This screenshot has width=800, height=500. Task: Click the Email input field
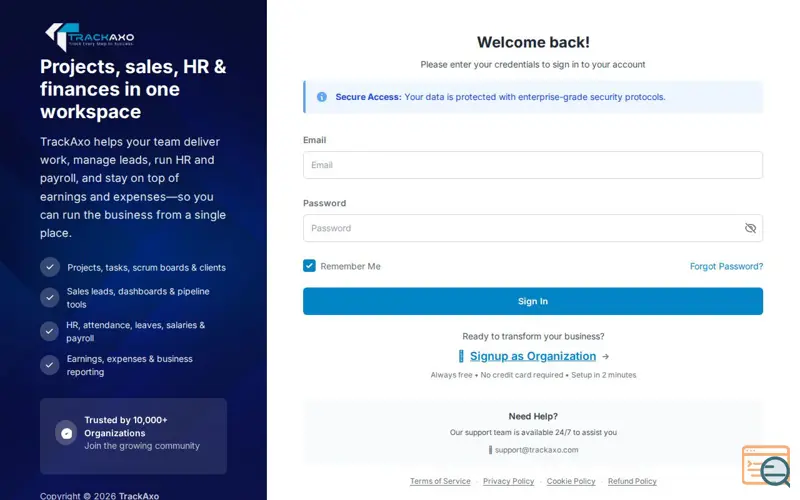pyautogui.click(x=533, y=165)
